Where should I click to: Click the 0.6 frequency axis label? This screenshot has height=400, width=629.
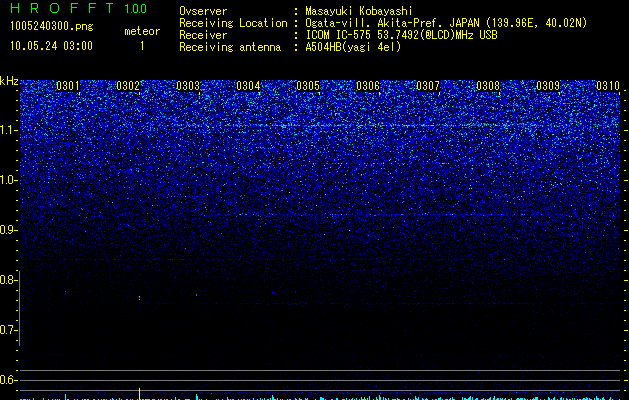click(x=8, y=380)
